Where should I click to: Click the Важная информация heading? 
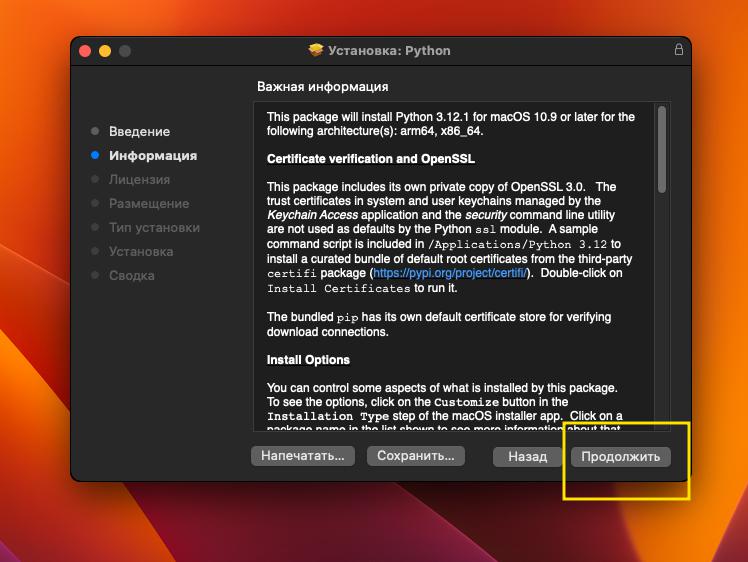click(x=322, y=87)
